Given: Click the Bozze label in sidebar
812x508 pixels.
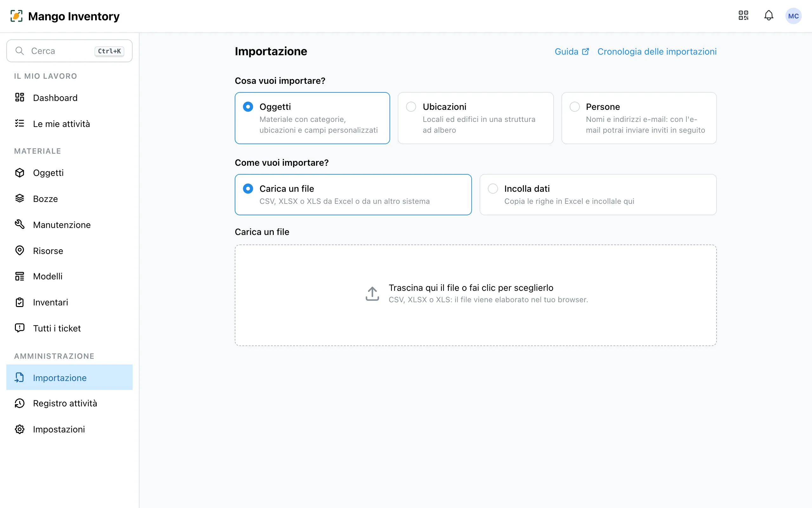Looking at the screenshot, I should coord(45,199).
